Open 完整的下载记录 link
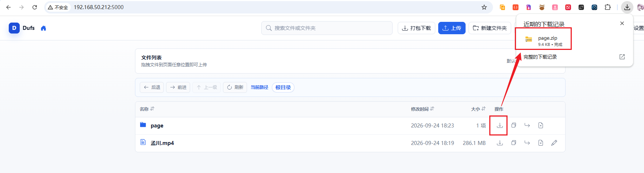 click(540, 57)
